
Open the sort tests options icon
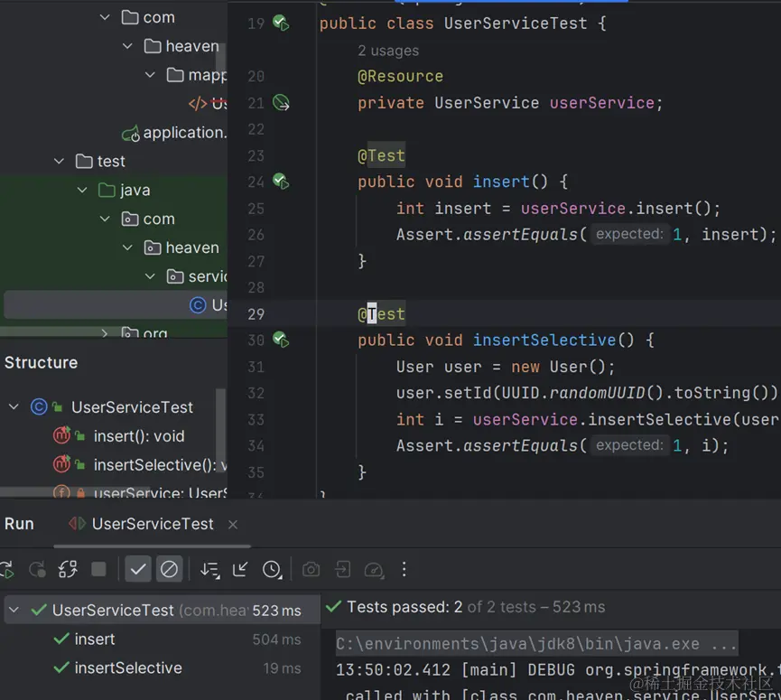point(209,569)
